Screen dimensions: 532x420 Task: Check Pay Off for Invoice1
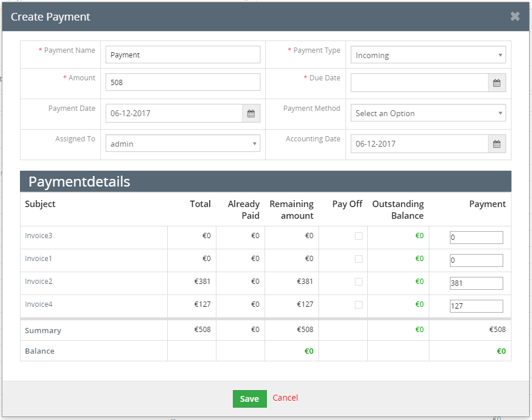tap(358, 259)
